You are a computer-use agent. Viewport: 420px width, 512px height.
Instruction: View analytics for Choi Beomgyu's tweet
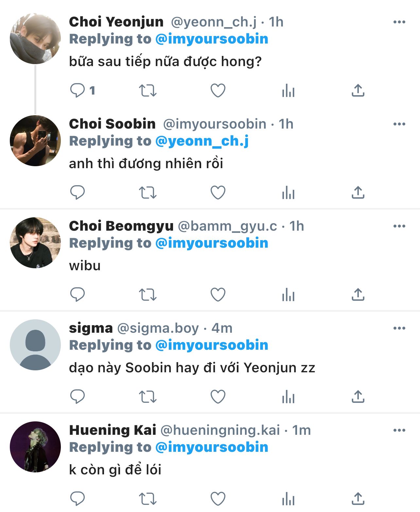[x=288, y=295]
